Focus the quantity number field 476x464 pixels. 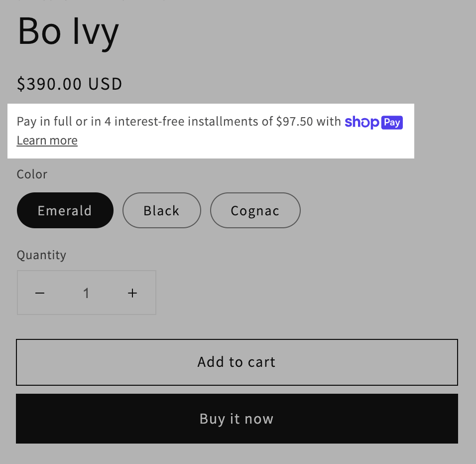pyautogui.click(x=86, y=293)
